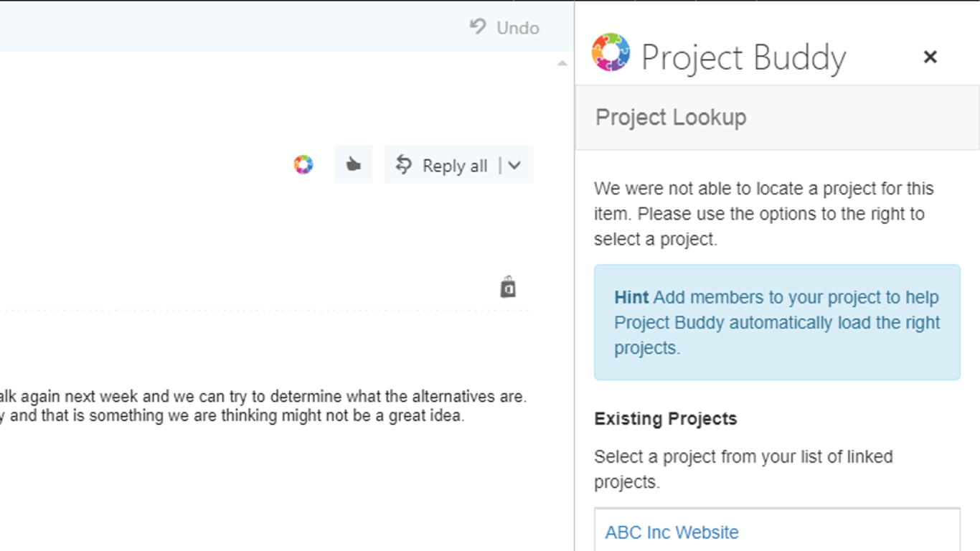Click the Existing Projects heading
This screenshot has height=551, width=980.
coord(665,418)
